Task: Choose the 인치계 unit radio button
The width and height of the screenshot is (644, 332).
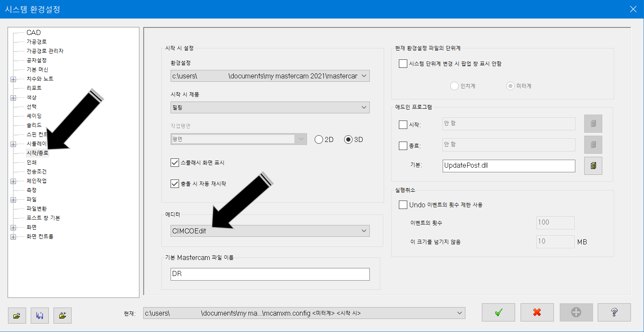Action: point(454,86)
